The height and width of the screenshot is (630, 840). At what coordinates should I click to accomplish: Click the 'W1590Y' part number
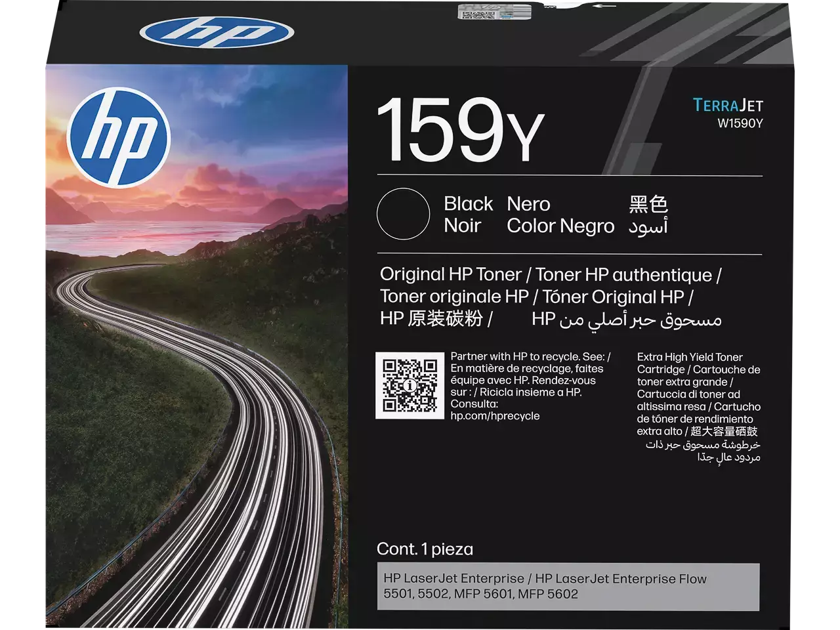pos(740,123)
